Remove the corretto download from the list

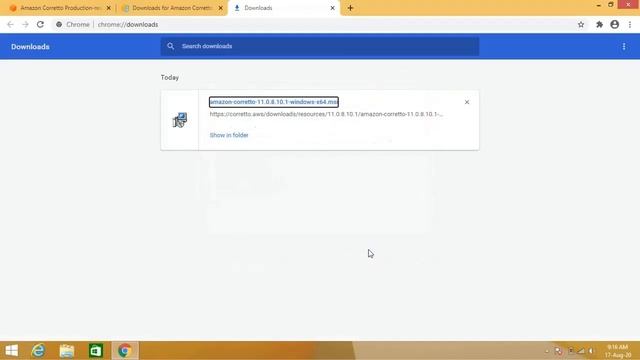pos(467,102)
